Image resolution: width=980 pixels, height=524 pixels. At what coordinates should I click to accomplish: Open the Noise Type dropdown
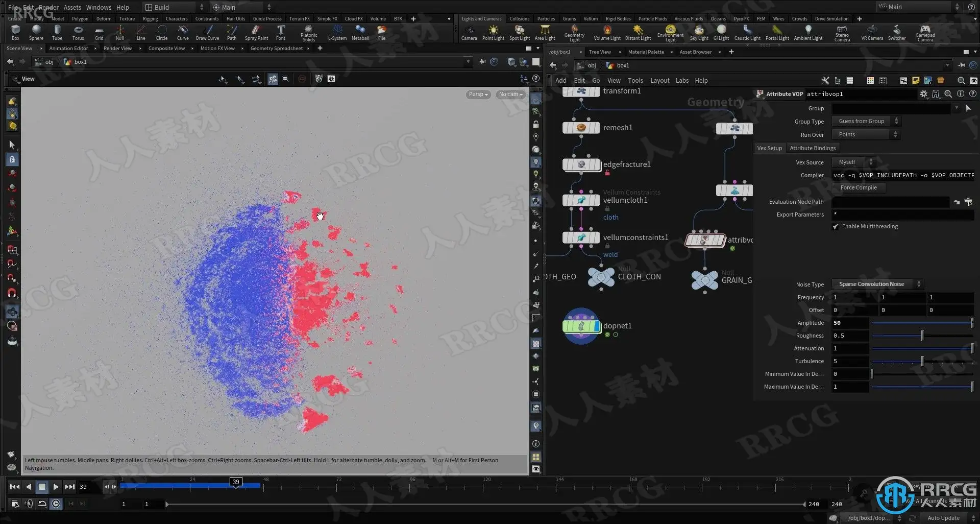[877, 284]
